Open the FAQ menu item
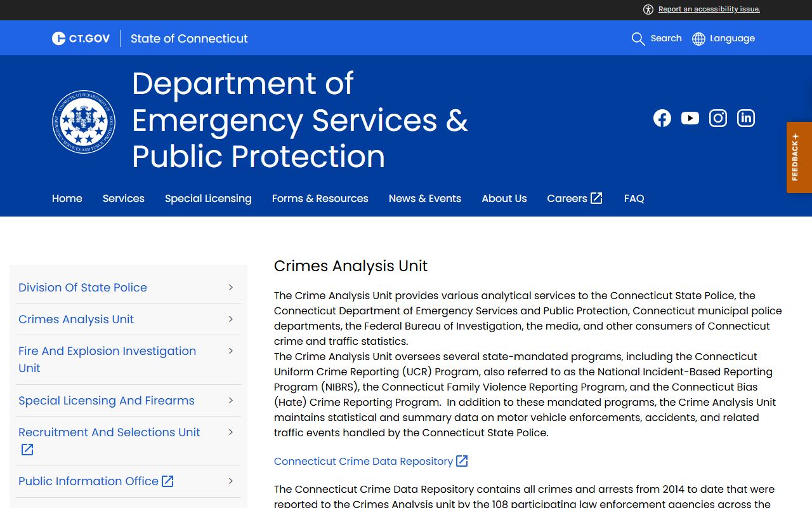 (634, 198)
